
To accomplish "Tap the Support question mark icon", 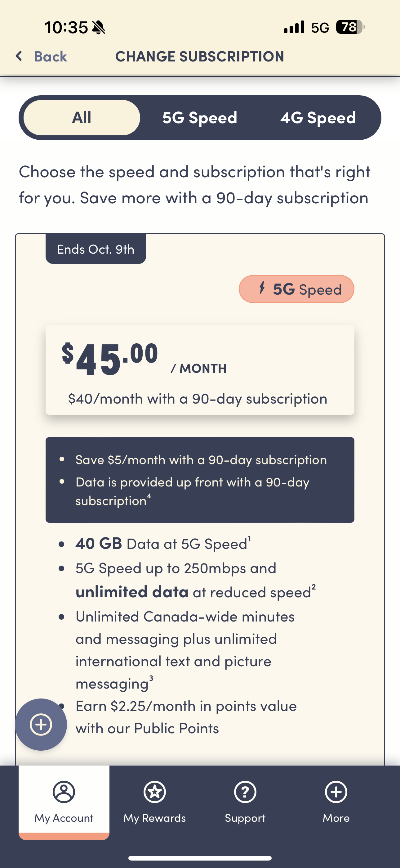I will click(245, 792).
